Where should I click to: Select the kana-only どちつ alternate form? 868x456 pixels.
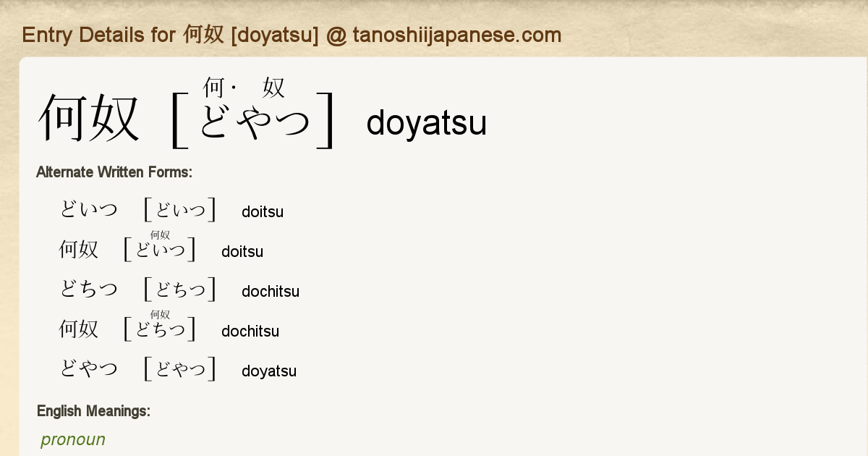(x=88, y=290)
